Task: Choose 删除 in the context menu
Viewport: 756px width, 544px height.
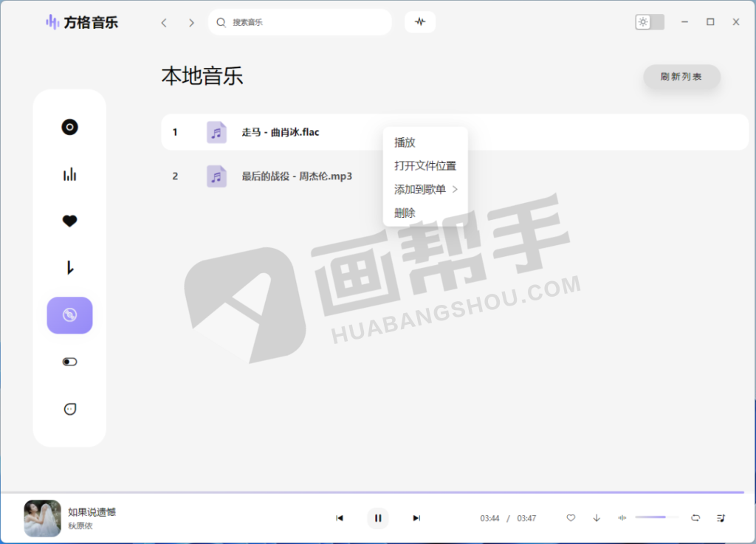Action: coord(405,213)
